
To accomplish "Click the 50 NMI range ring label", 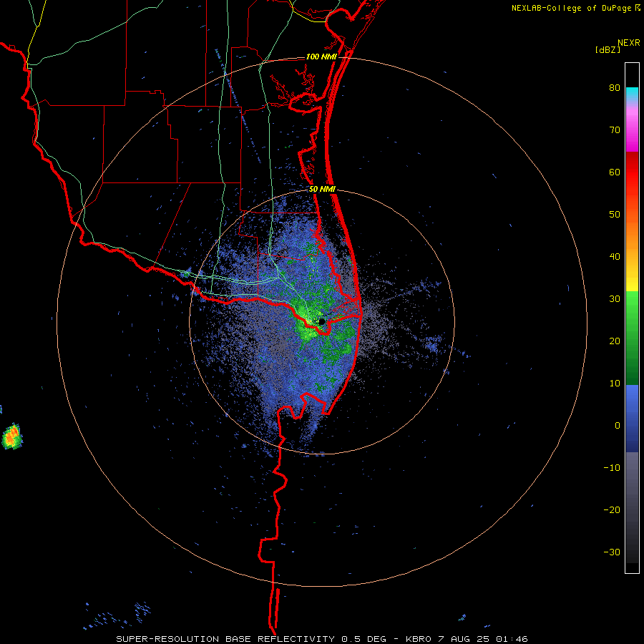I will (x=322, y=190).
